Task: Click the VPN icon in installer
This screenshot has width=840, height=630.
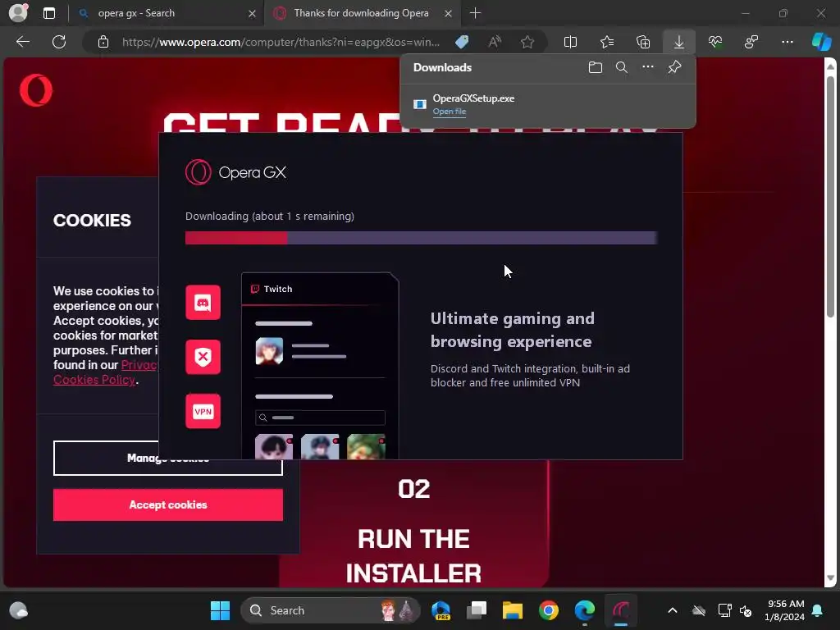Action: pyautogui.click(x=203, y=412)
